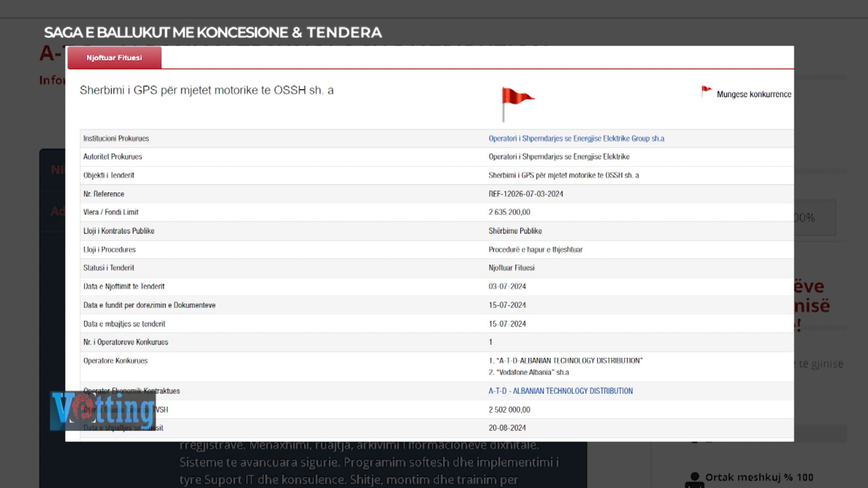Select the Lloji i Procedures label

(x=109, y=249)
